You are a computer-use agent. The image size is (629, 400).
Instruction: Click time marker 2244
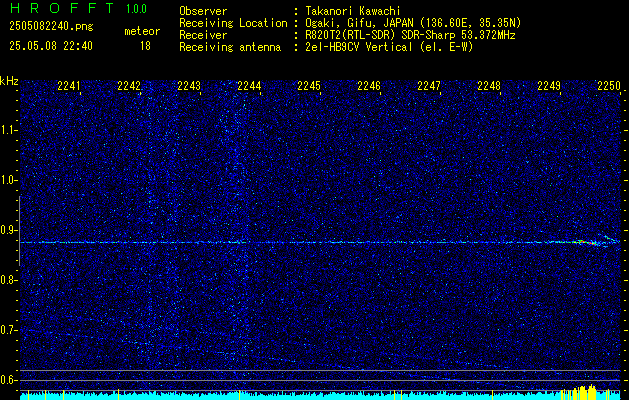click(249, 86)
